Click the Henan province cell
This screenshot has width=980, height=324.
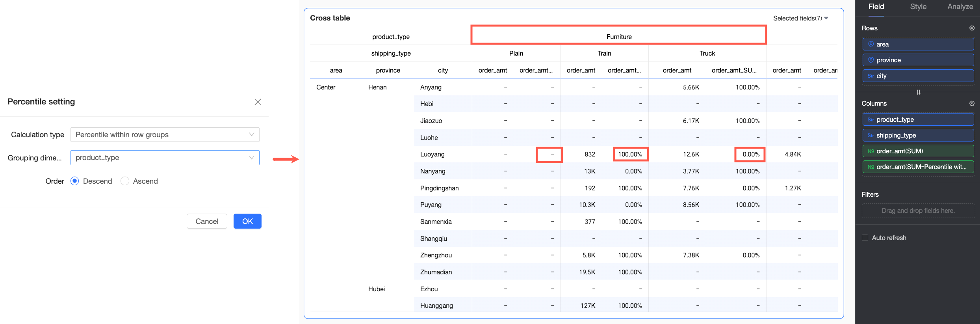[x=377, y=88]
